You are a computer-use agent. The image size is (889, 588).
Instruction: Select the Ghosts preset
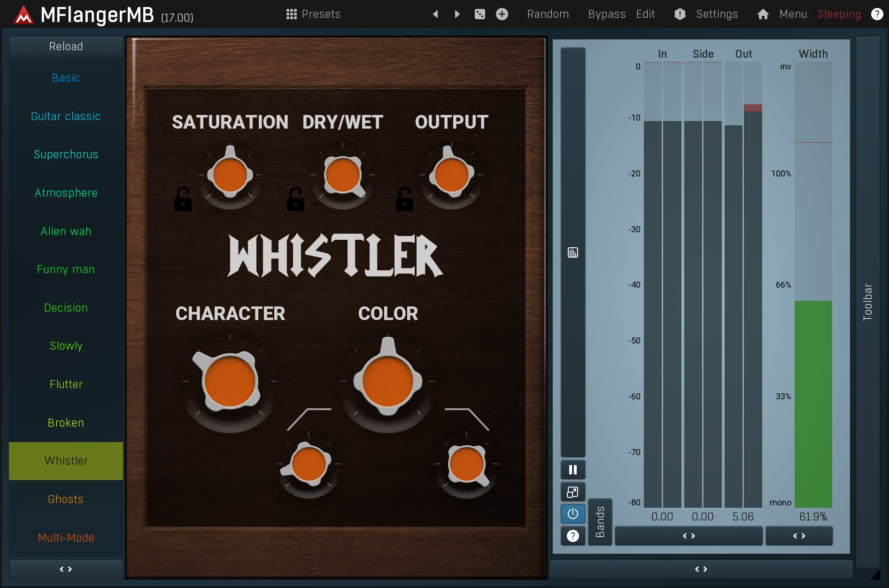coord(66,499)
